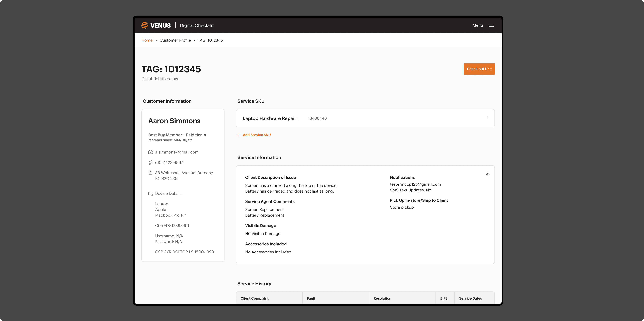Click the email envelope icon
Image resolution: width=644 pixels, height=321 pixels.
151,152
